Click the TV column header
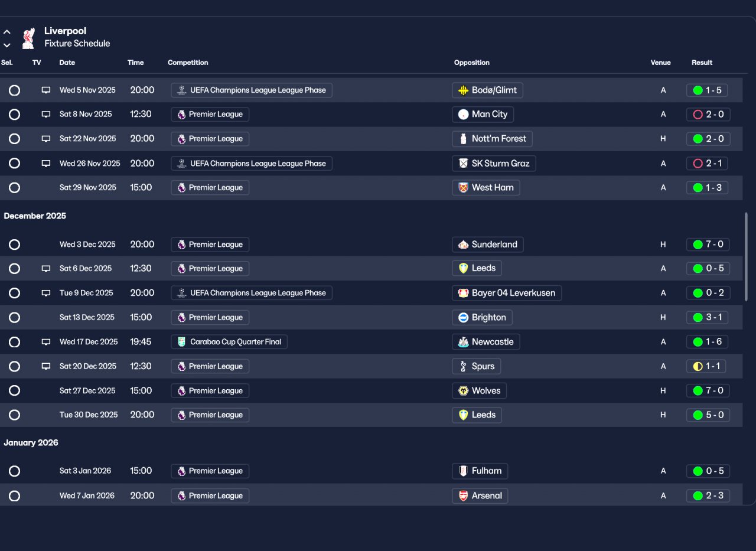756x551 pixels. coord(37,63)
